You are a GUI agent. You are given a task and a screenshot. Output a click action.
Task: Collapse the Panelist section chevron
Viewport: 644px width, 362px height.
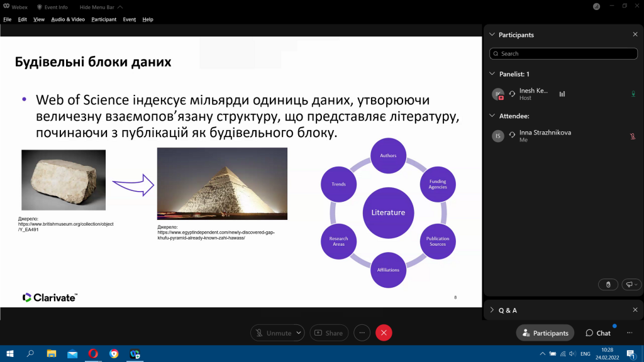point(492,74)
